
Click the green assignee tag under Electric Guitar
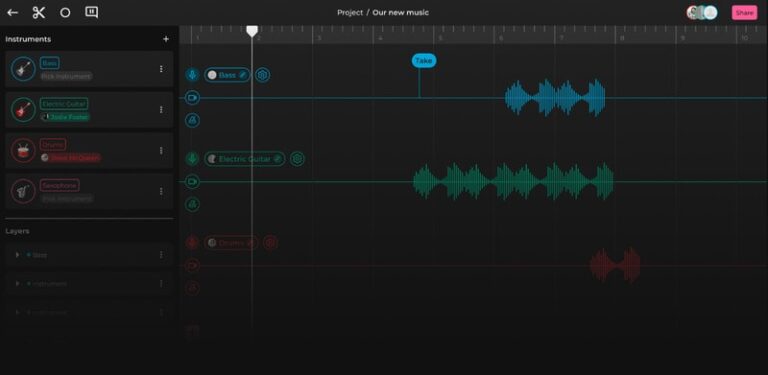click(65, 117)
